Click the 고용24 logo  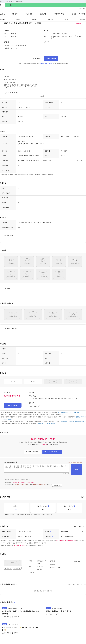coord(3,14)
